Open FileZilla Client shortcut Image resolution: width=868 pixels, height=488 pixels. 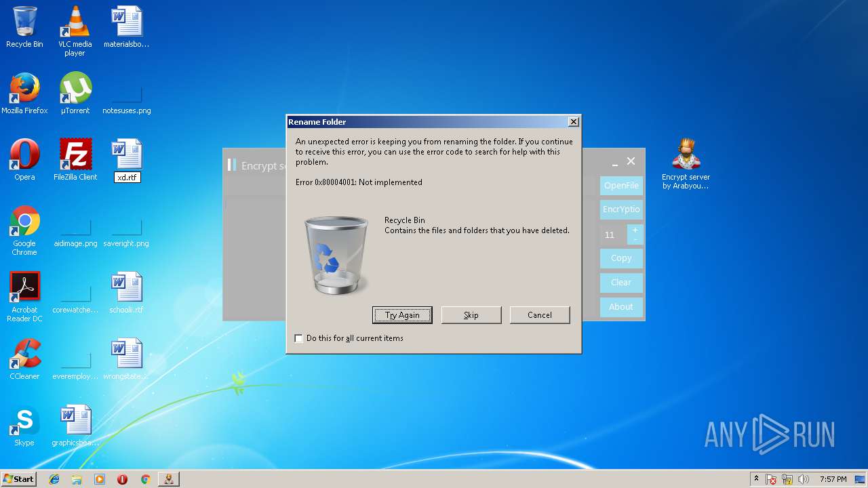75,160
